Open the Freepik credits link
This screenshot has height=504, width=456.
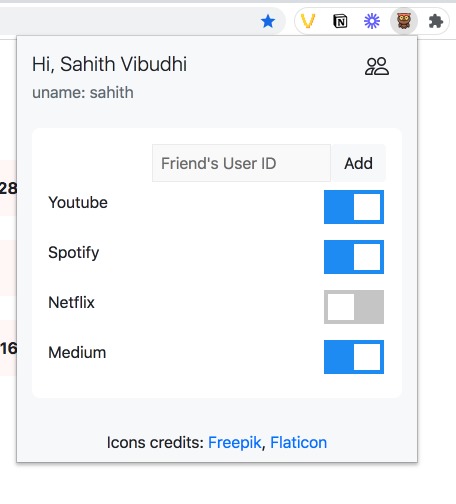(234, 443)
